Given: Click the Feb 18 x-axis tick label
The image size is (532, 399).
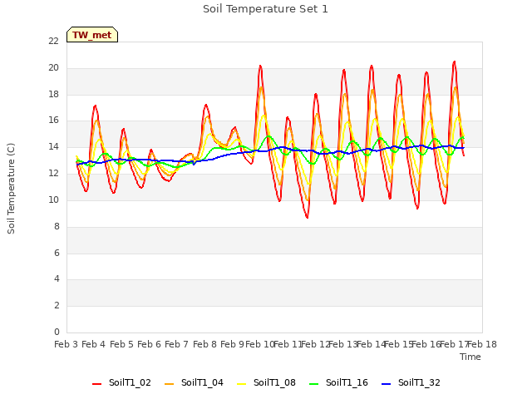Looking at the screenshot, I should (x=482, y=344).
